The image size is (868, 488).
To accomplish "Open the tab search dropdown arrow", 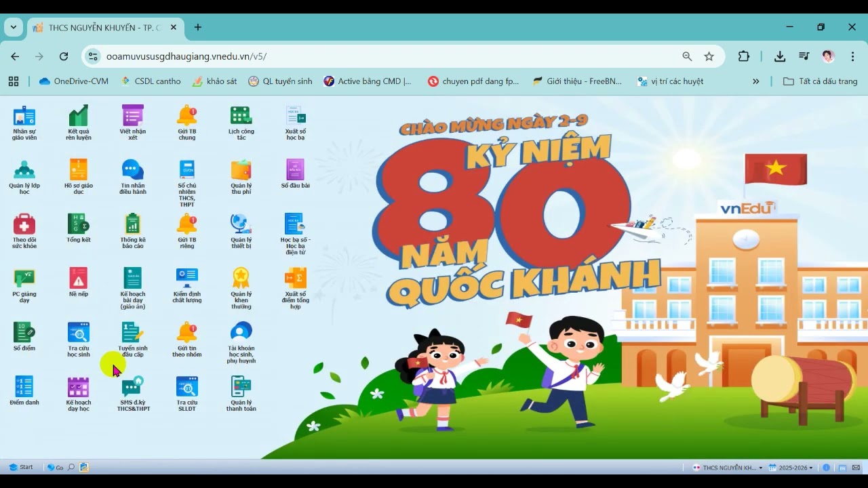I will click(x=13, y=27).
